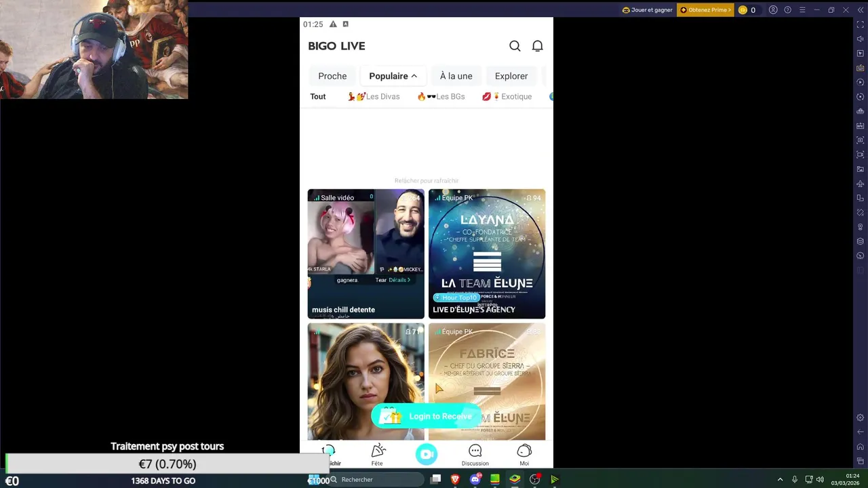The image size is (868, 488).
Task: Collapse the BlueStacks side toolbar
Action: coord(861,10)
